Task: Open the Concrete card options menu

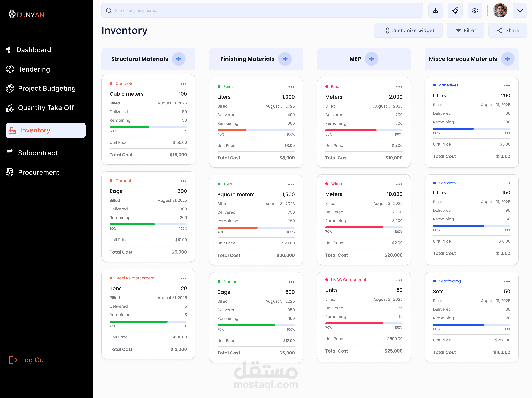Action: click(184, 84)
